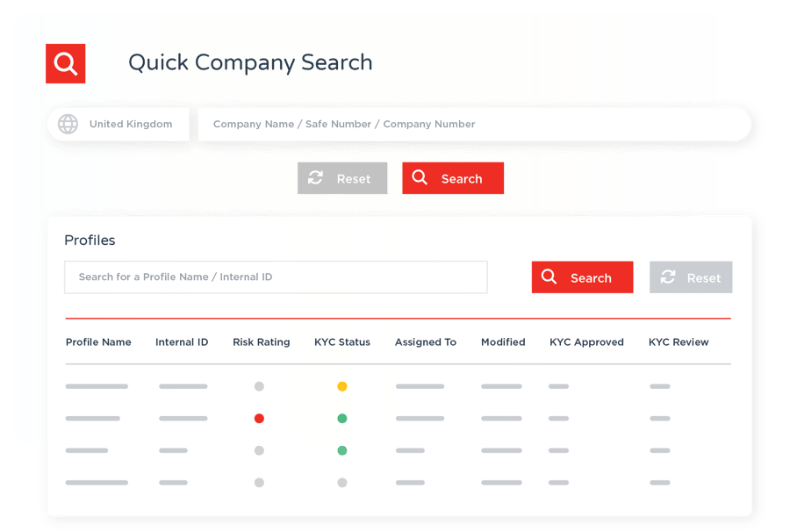The width and height of the screenshot is (790, 532).
Task: Select the grey KYC Status dot in last row
Action: [x=342, y=482]
